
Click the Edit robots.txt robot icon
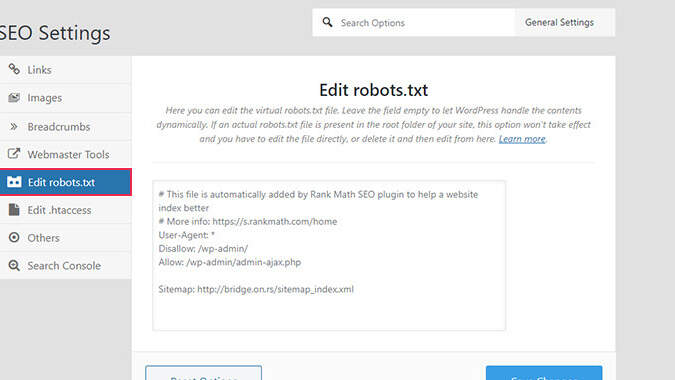(14, 182)
